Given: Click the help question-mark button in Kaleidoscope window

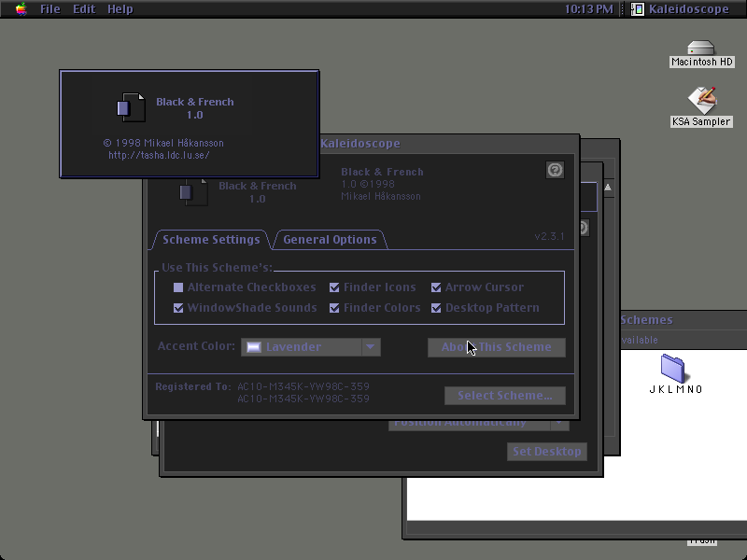Looking at the screenshot, I should [x=555, y=170].
